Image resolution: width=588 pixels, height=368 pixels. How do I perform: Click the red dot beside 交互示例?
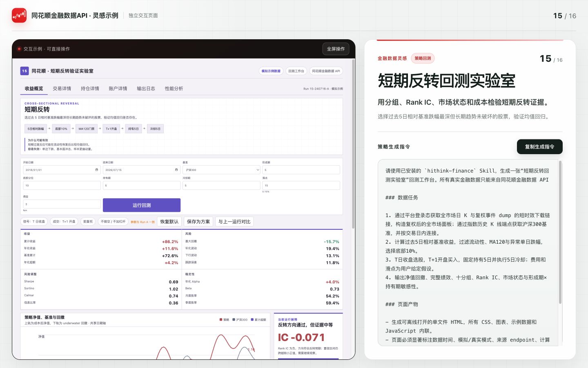(x=19, y=49)
